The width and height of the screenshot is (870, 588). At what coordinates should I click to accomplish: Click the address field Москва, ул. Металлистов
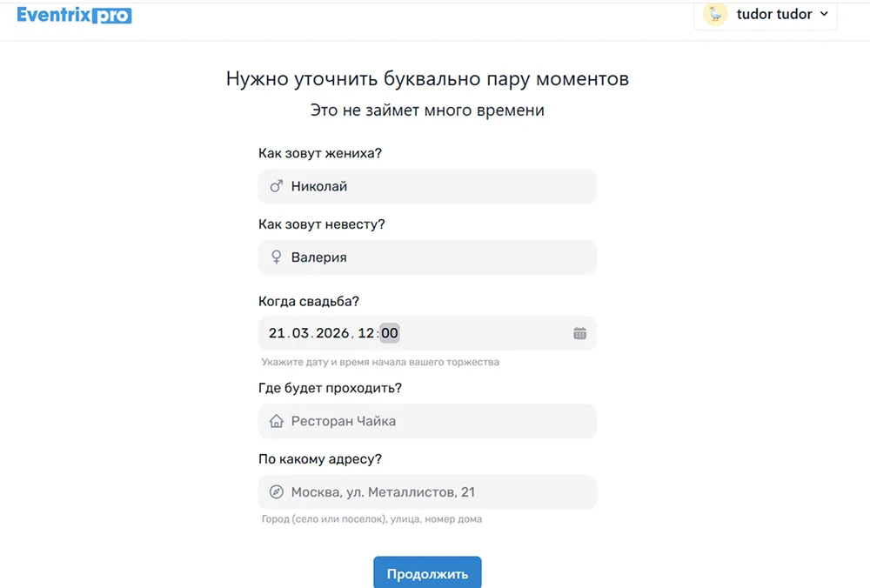point(435,492)
